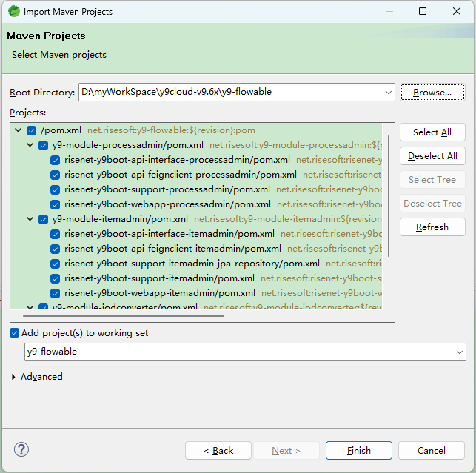
Task: Click the Maven Projects heading text
Action: (46, 36)
